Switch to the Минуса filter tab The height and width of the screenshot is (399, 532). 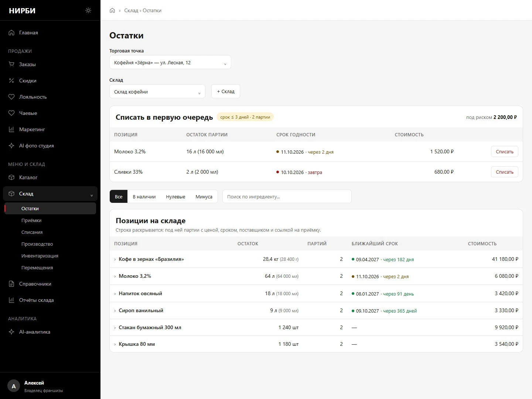204,197
